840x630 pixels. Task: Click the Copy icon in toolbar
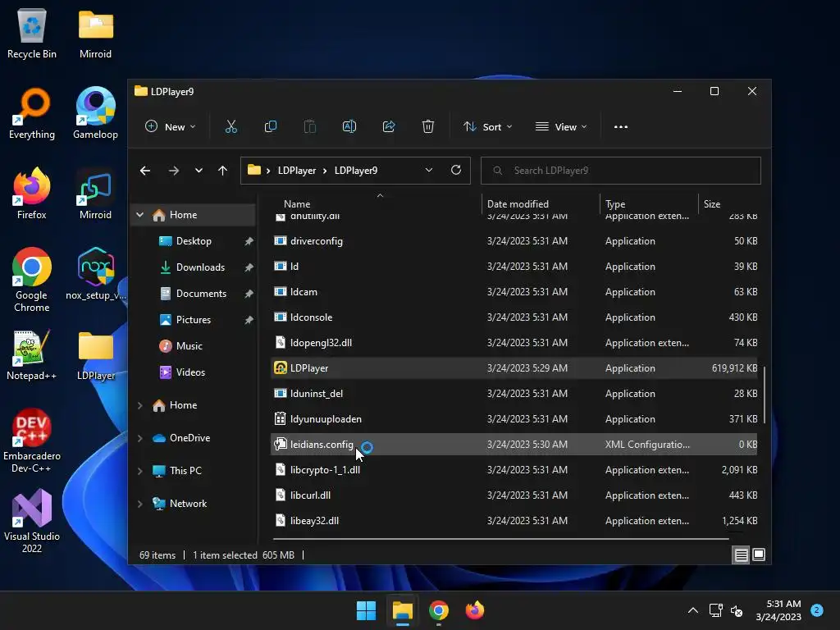tap(271, 127)
